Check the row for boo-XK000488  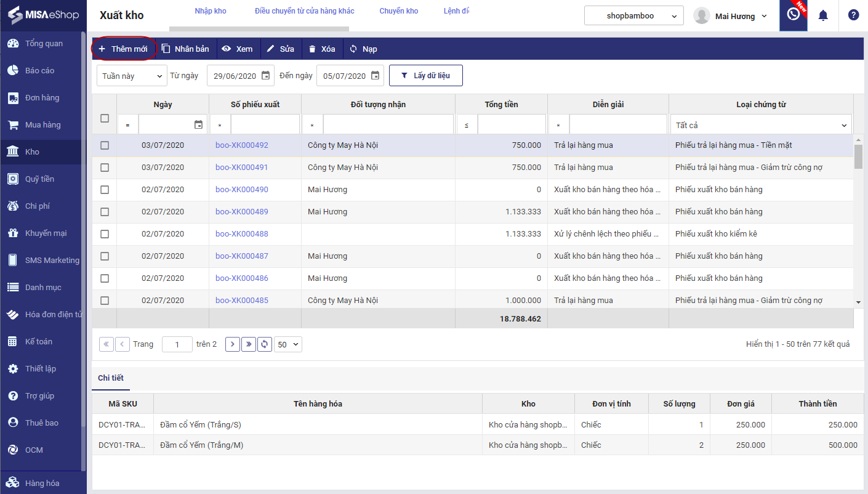coord(105,234)
